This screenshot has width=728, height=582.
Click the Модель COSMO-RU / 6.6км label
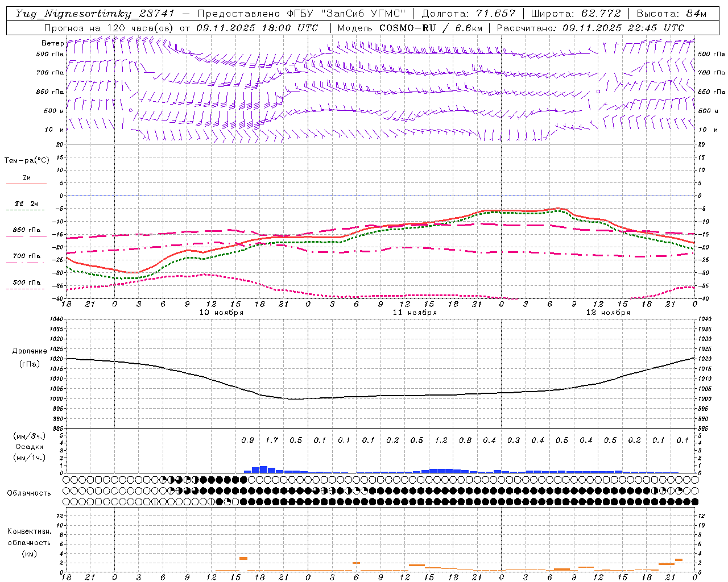[410, 28]
